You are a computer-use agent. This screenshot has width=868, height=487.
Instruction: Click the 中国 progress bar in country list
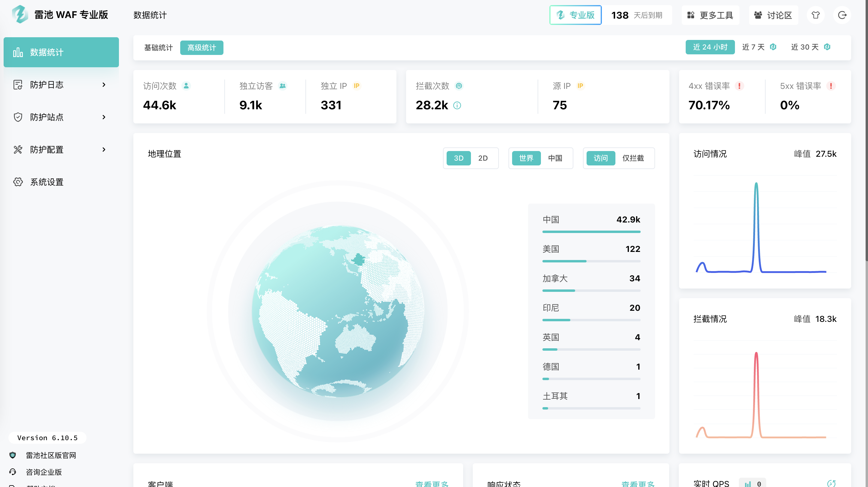[591, 232]
